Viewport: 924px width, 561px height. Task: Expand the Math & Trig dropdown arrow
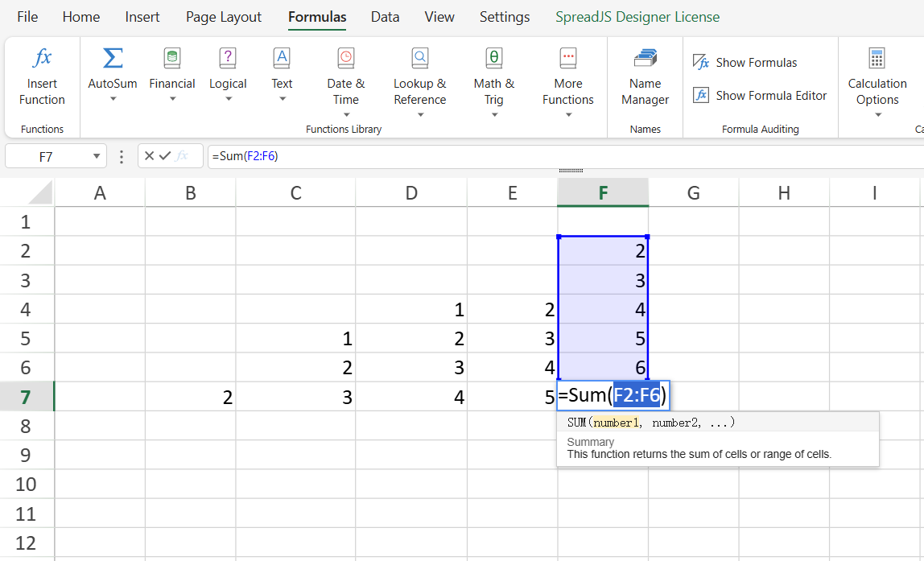494,115
